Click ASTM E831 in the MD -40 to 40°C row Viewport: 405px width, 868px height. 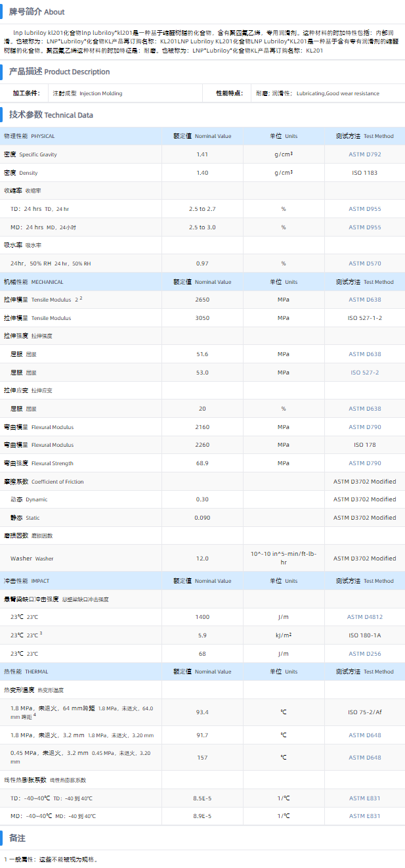tap(364, 816)
